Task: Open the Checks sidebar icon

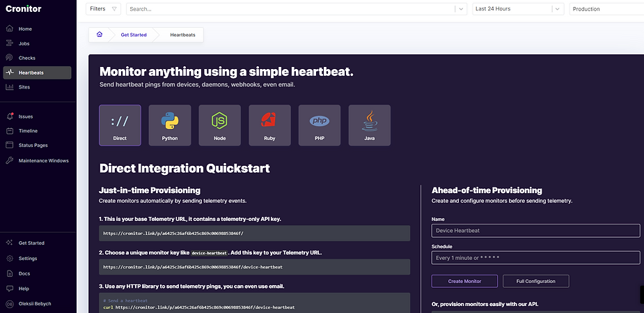Action: tap(10, 58)
